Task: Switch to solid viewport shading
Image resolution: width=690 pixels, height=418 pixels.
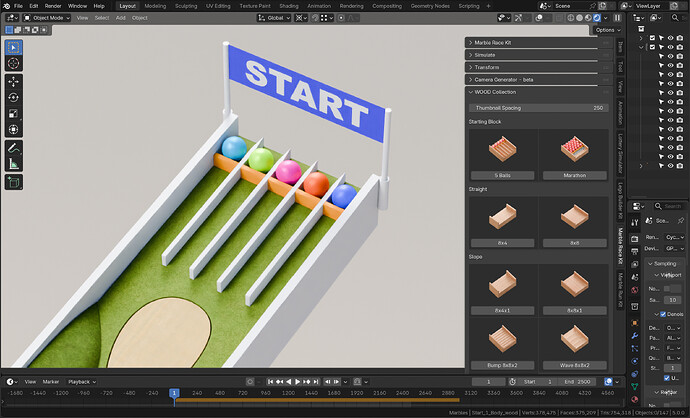Action: tap(579, 18)
